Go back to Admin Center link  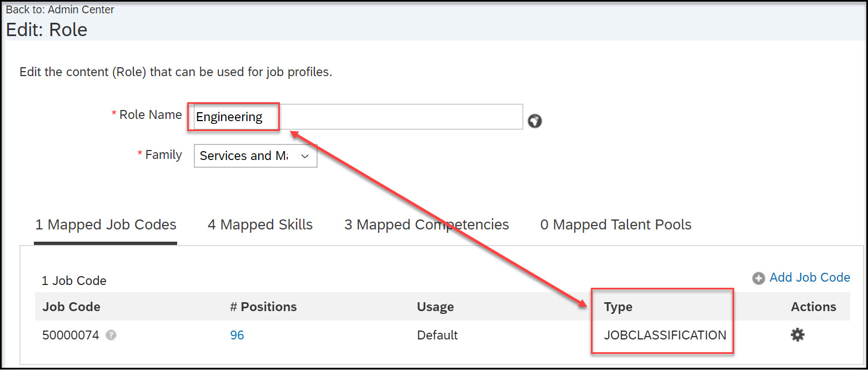pyautogui.click(x=60, y=9)
